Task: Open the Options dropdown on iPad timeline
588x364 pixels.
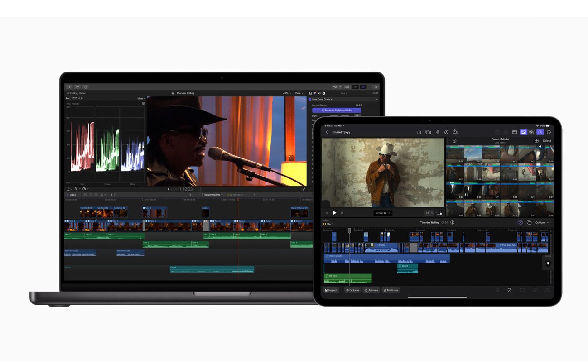Action: 542,223
